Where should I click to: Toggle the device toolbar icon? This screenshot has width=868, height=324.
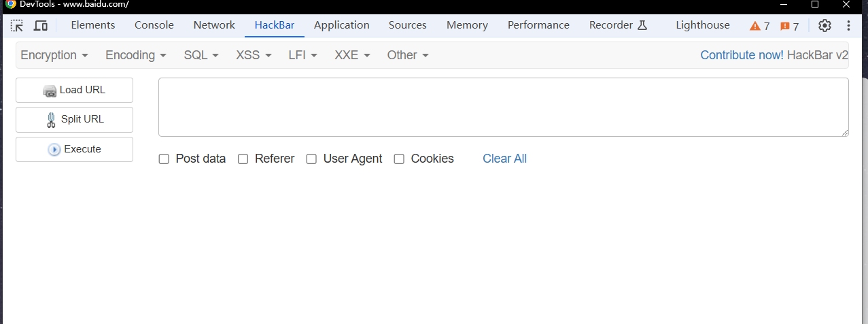tap(41, 26)
